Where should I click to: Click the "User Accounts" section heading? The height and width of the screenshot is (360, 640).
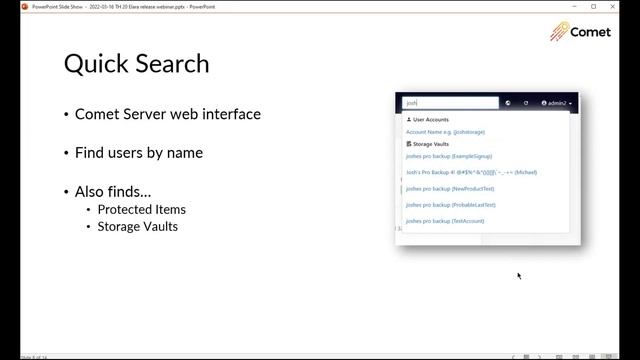pyautogui.click(x=431, y=120)
